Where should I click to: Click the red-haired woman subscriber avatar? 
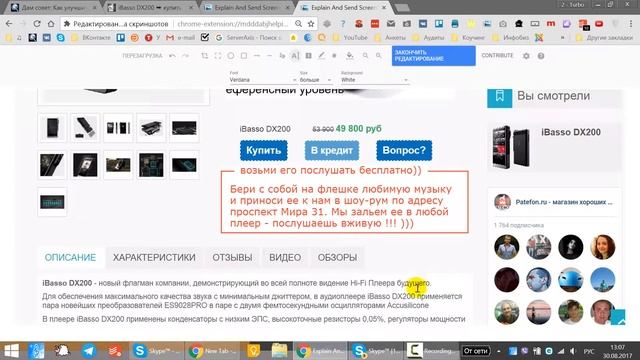pyautogui.click(x=602, y=247)
